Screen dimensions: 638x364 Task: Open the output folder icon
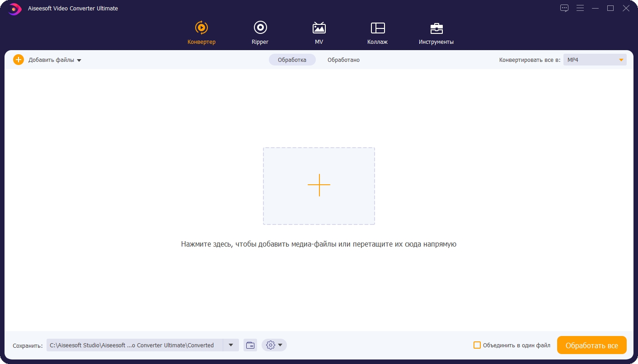pyautogui.click(x=250, y=345)
